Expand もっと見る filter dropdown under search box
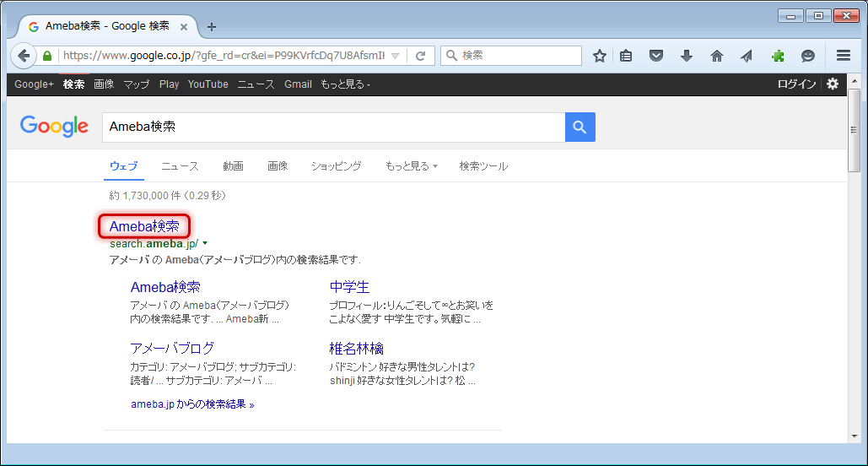The height and width of the screenshot is (466, 868). pos(412,166)
